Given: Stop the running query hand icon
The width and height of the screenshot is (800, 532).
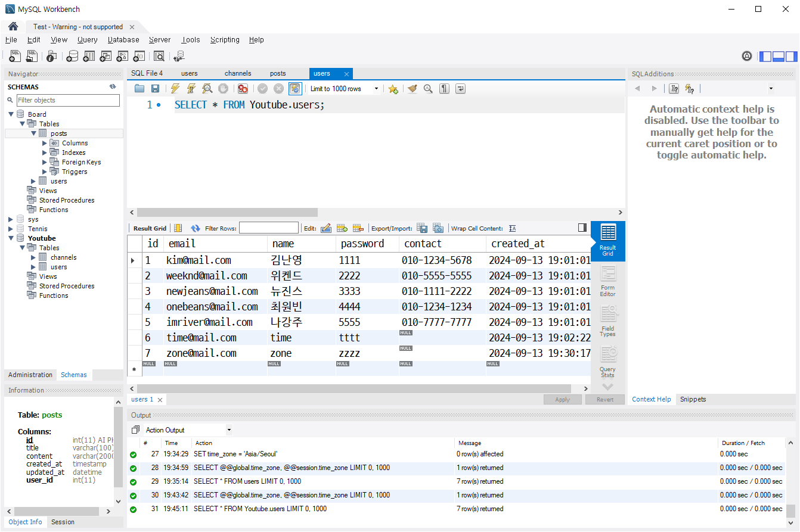Looking at the screenshot, I should (223, 89).
